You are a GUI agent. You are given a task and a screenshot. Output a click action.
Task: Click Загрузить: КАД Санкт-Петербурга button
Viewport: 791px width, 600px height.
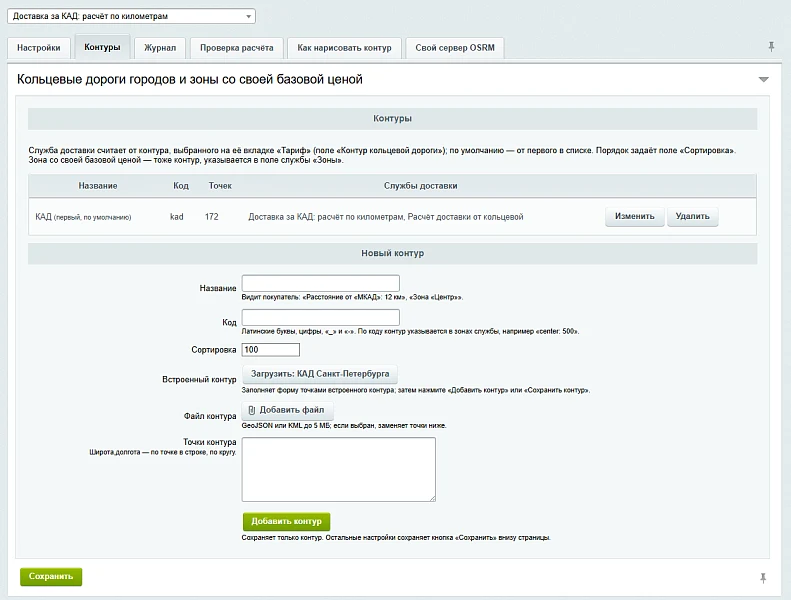pyautogui.click(x=320, y=374)
